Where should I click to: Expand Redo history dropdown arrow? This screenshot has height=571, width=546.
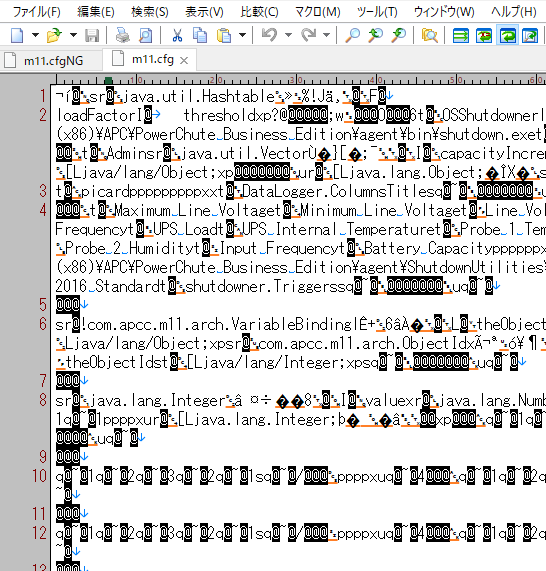point(326,35)
